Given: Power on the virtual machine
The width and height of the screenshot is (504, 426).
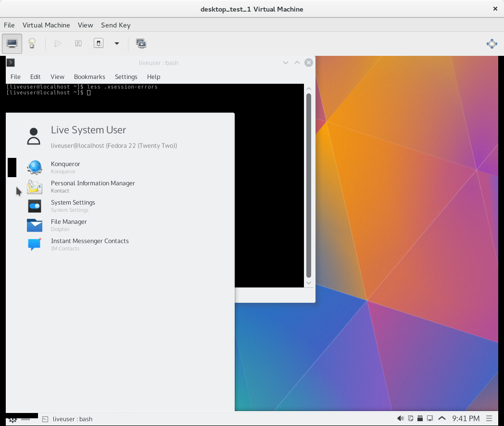Looking at the screenshot, I should pos(58,43).
